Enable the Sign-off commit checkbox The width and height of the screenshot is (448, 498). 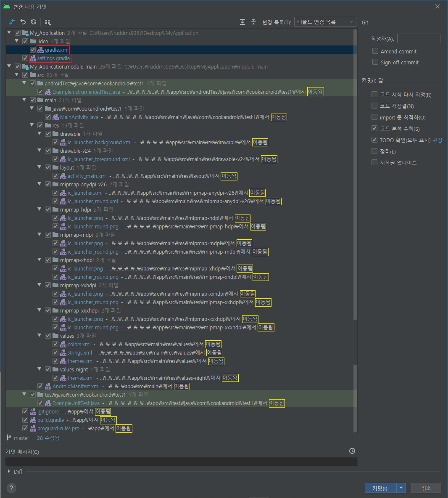tap(375, 62)
